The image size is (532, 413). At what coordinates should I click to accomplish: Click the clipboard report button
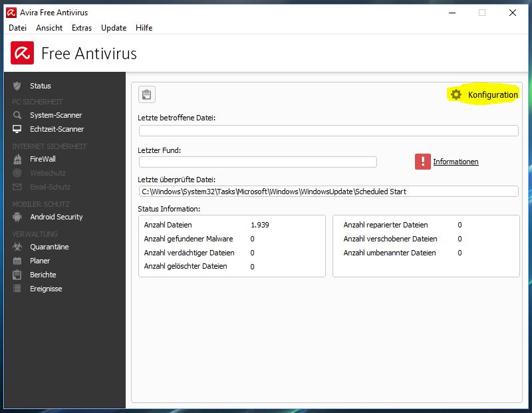pyautogui.click(x=147, y=94)
